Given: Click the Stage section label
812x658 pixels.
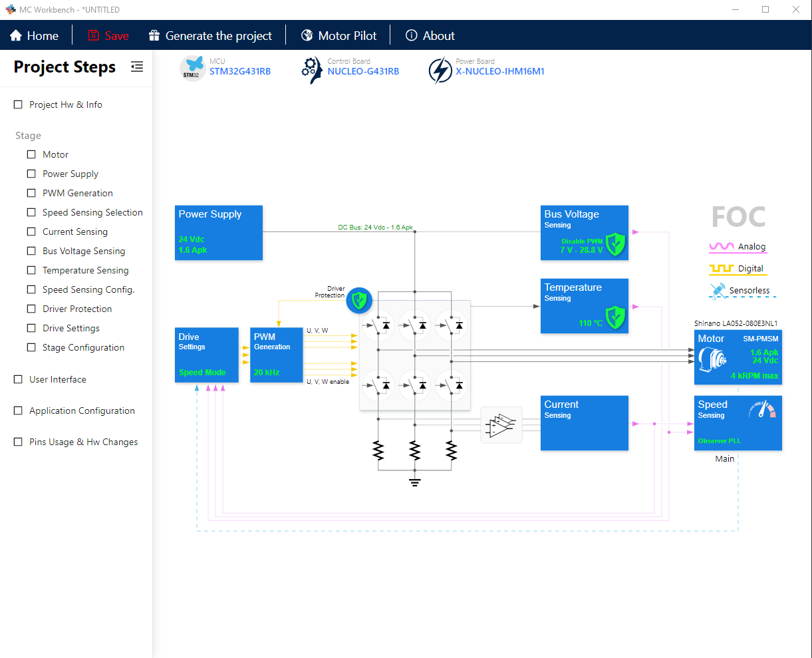Looking at the screenshot, I should (x=28, y=136).
